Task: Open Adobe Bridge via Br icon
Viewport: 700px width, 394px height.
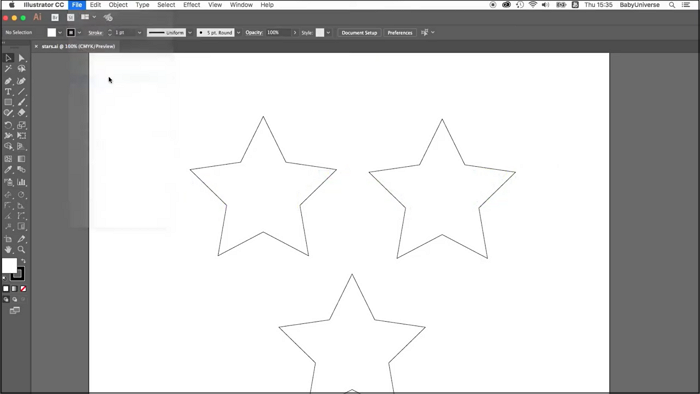Action: pos(55,17)
